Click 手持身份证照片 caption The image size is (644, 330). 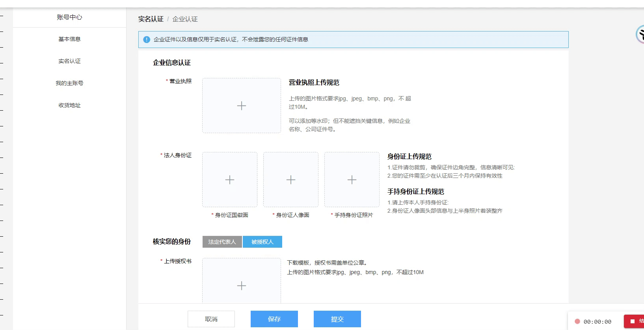[354, 215]
